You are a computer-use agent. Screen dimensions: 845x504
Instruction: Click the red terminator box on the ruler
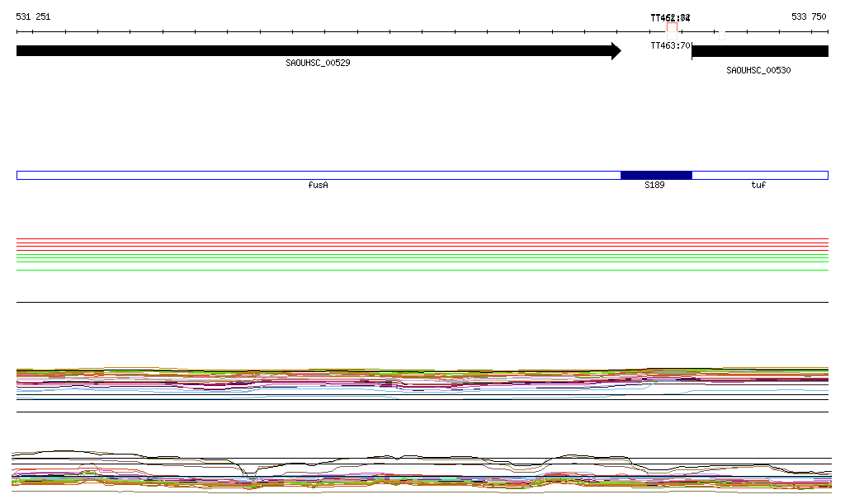point(672,27)
